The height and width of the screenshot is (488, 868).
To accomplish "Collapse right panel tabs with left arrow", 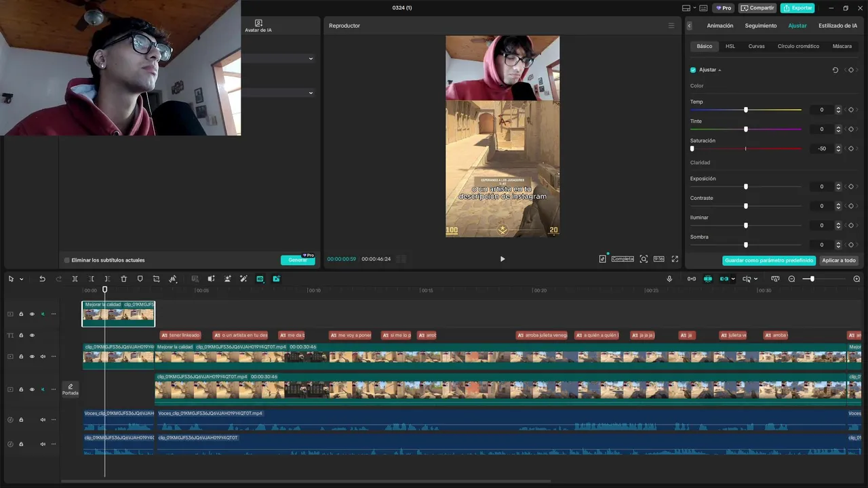I will [x=690, y=26].
